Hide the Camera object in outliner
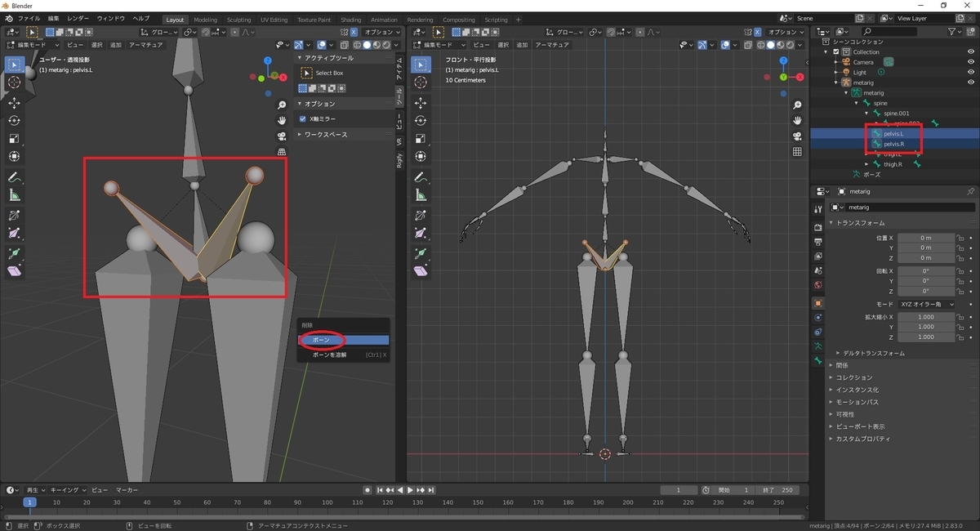 971,62
